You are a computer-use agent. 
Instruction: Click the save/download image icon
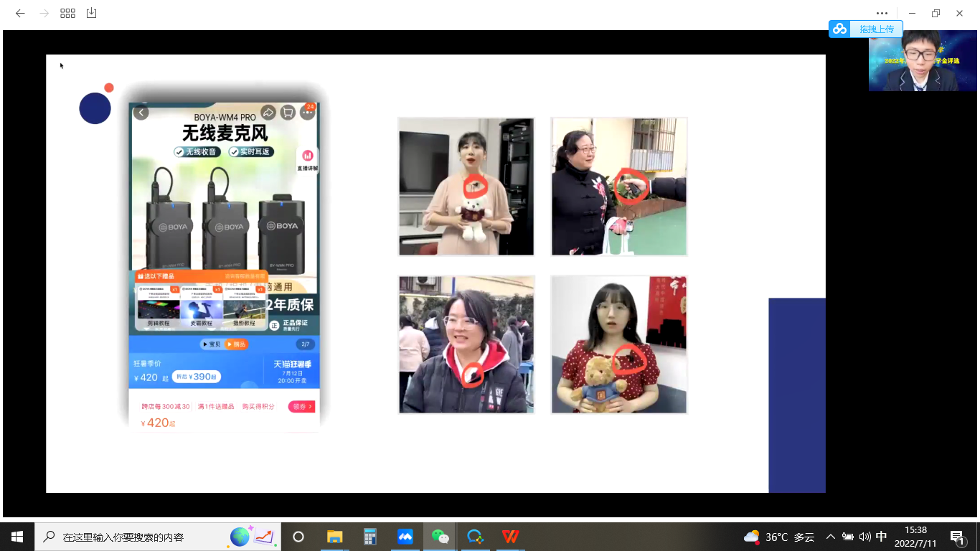pos(91,13)
